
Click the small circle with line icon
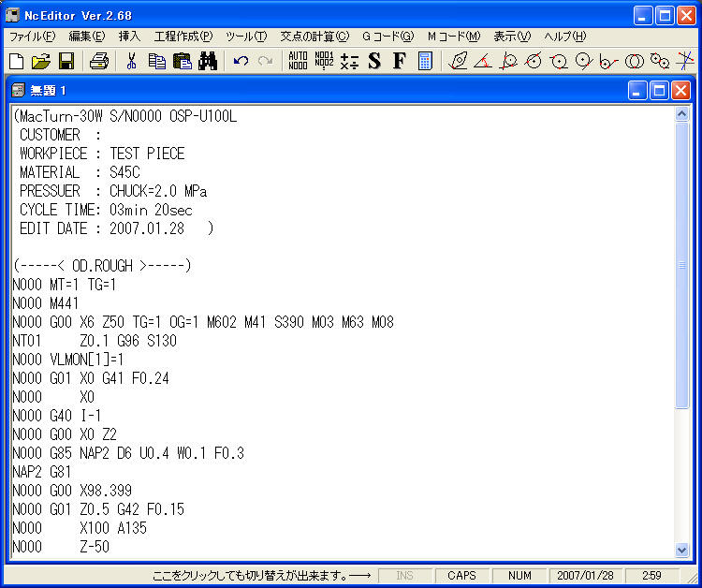(609, 61)
